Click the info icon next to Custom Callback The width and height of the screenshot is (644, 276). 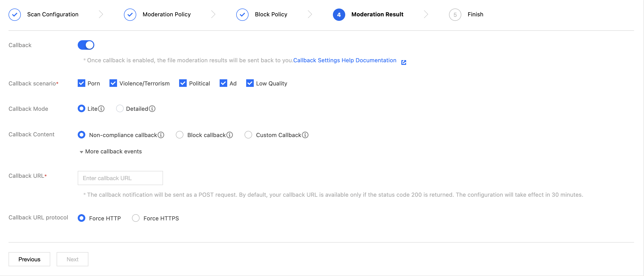(x=305, y=135)
